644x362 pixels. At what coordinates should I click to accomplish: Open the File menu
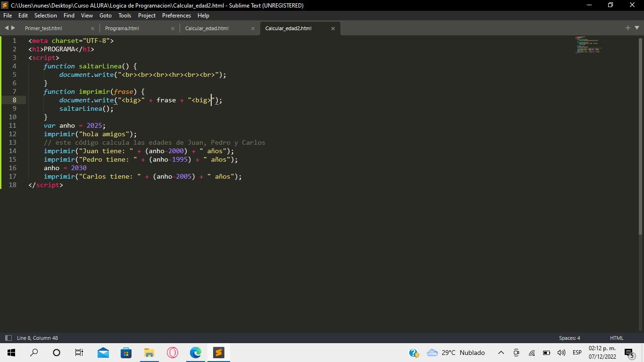[8, 16]
